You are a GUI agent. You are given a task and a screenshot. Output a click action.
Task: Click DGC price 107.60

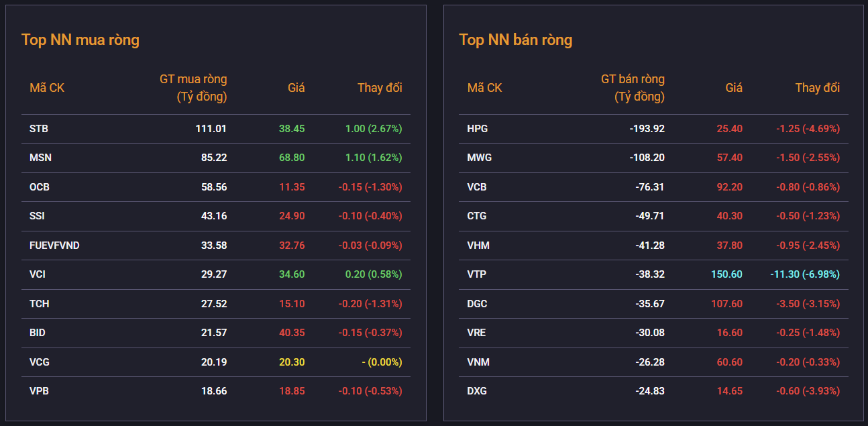[726, 304]
